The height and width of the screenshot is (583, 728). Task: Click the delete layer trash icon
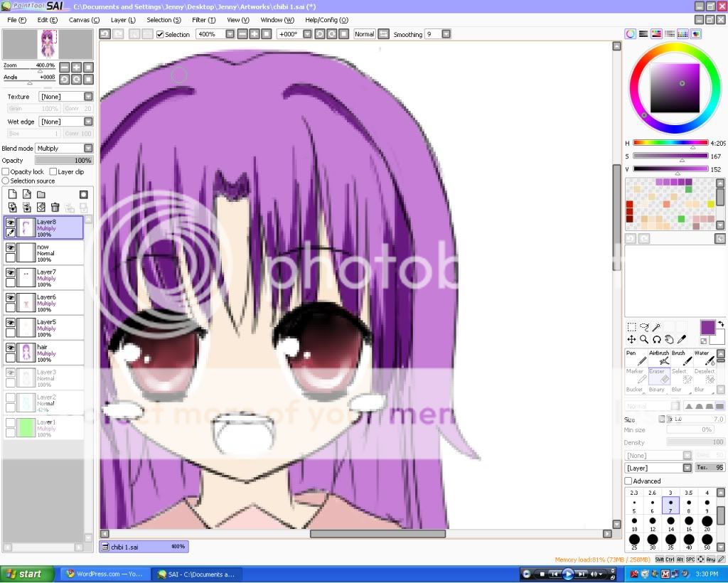[55, 208]
